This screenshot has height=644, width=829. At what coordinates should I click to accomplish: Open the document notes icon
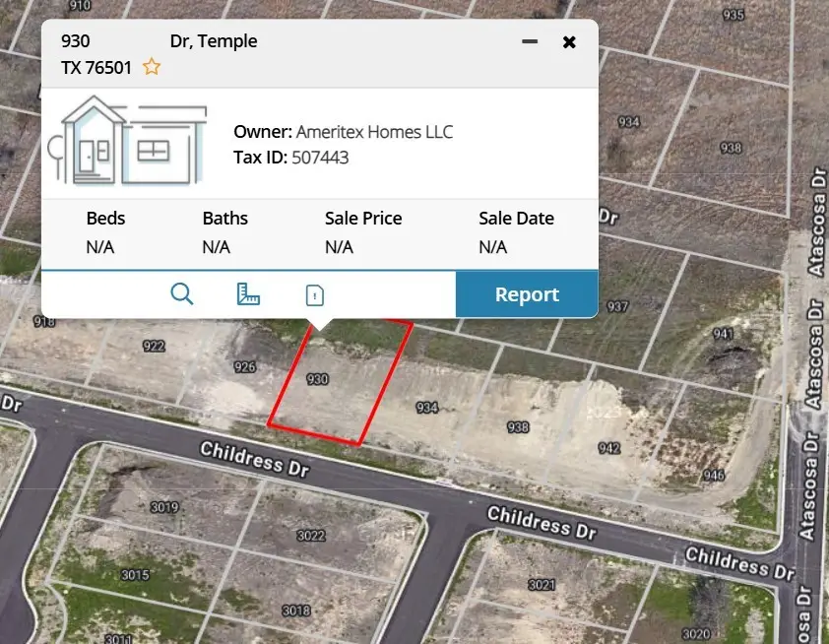coord(315,295)
